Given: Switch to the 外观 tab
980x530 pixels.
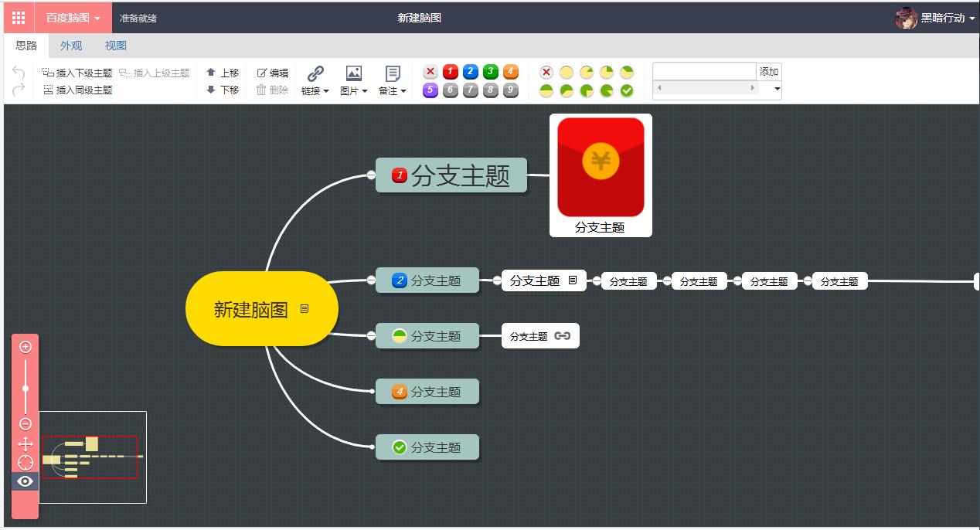Looking at the screenshot, I should coord(70,46).
